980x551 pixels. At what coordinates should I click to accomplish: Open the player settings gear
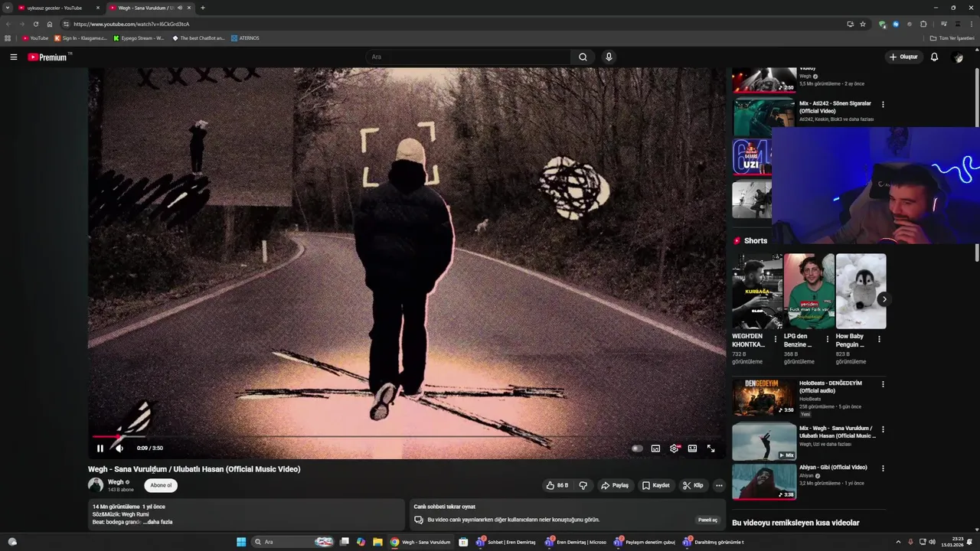point(674,448)
